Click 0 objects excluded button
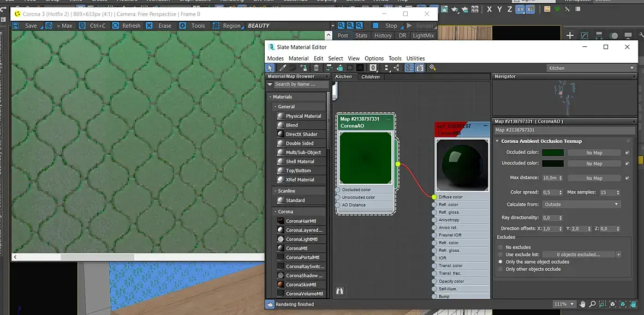This screenshot has width=644, height=315. click(x=579, y=255)
